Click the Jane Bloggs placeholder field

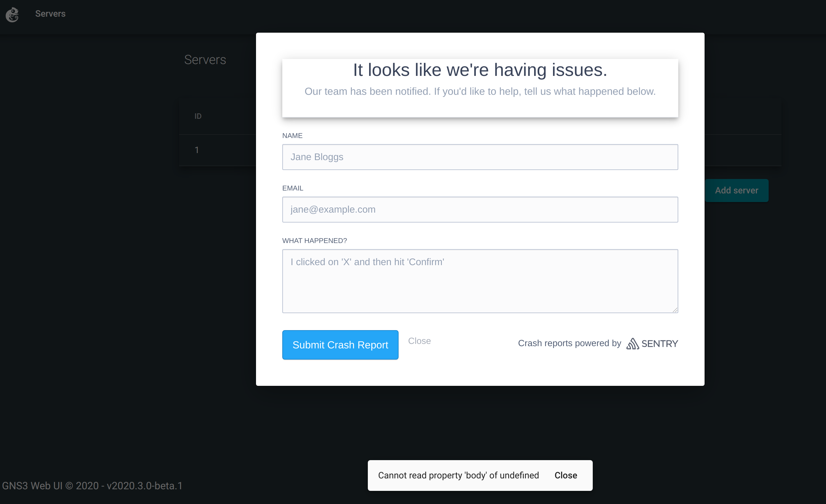tap(480, 157)
